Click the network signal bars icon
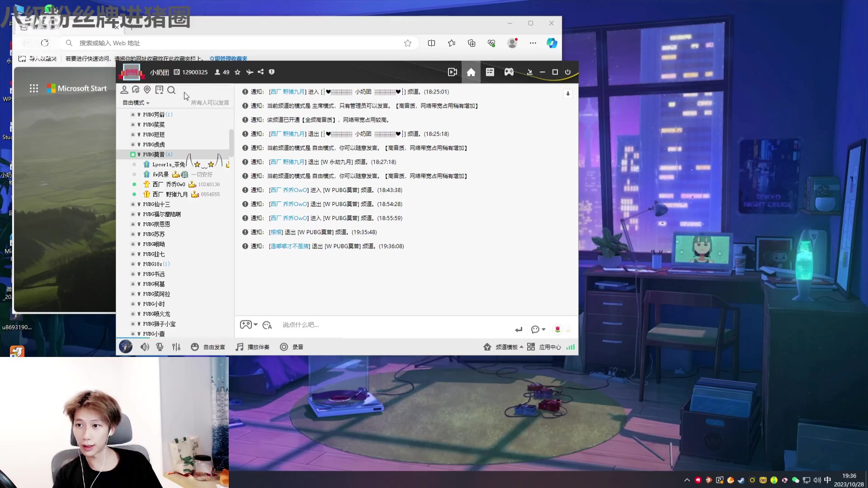Screen dimensions: 868x488 click(x=571, y=347)
